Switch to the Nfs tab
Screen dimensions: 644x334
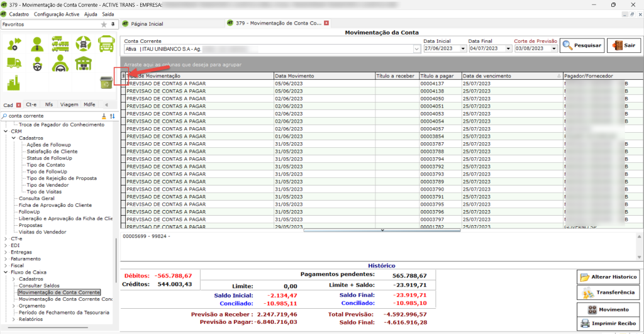[x=49, y=105]
